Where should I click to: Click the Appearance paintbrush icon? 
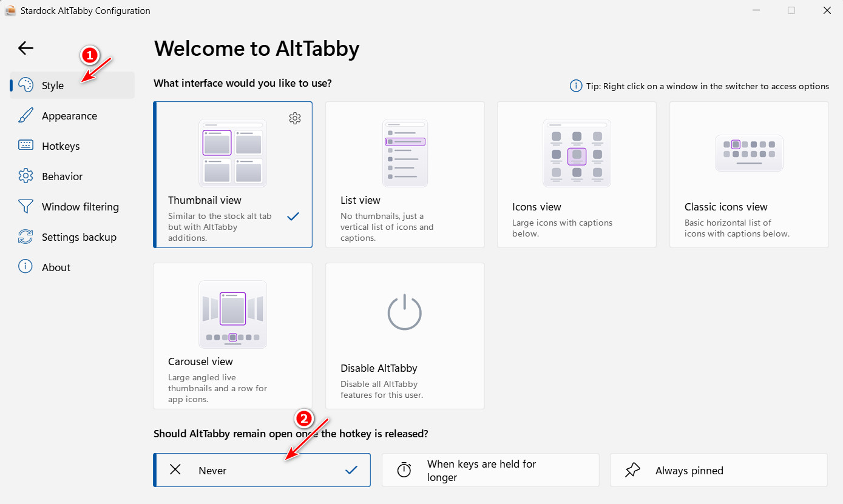pyautogui.click(x=25, y=116)
